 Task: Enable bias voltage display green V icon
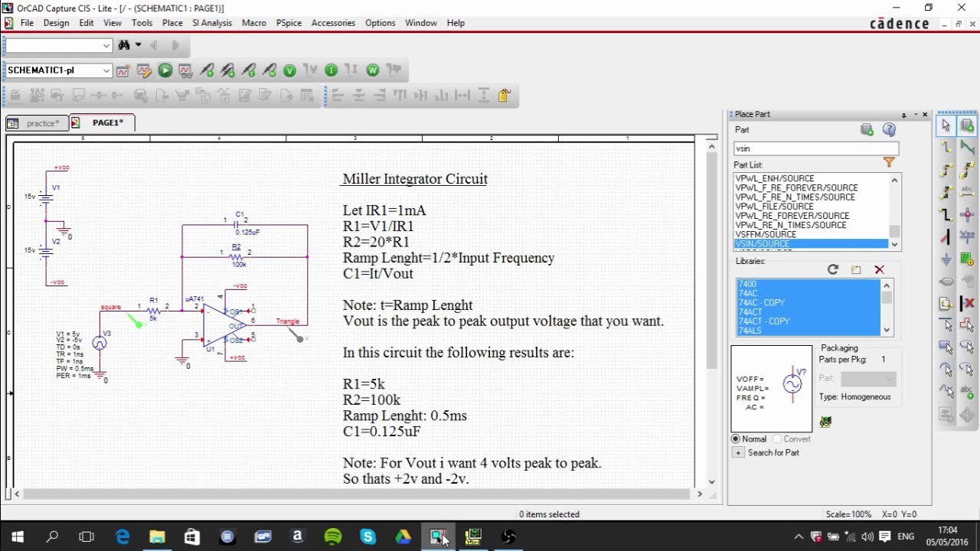point(289,70)
